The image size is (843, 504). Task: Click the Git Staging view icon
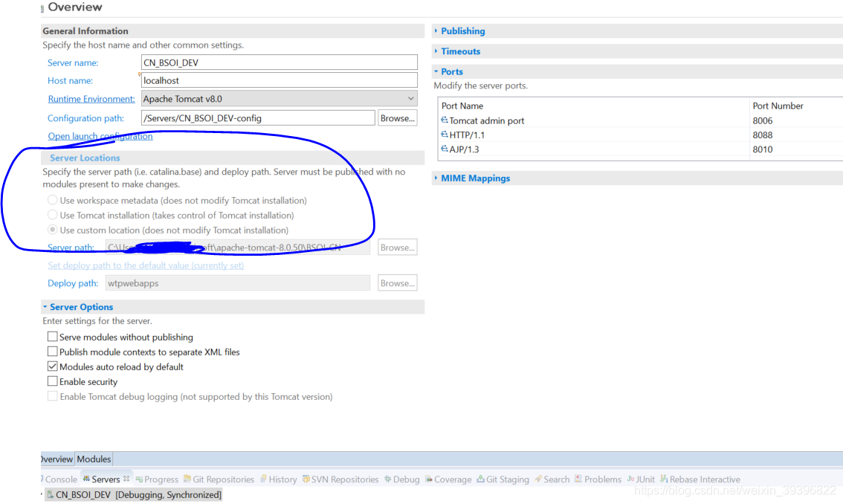click(481, 479)
